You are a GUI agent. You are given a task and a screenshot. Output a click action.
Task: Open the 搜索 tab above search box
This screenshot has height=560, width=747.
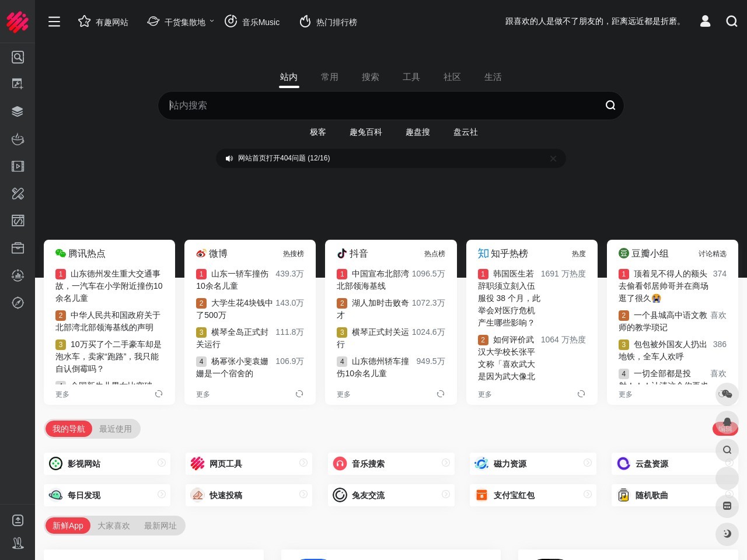click(x=371, y=76)
